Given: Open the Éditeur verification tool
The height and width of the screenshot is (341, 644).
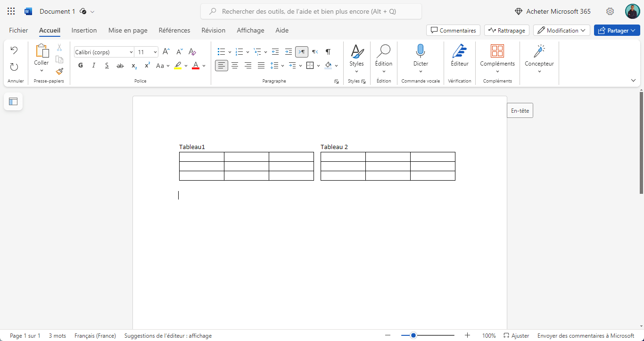Looking at the screenshot, I should click(459, 56).
